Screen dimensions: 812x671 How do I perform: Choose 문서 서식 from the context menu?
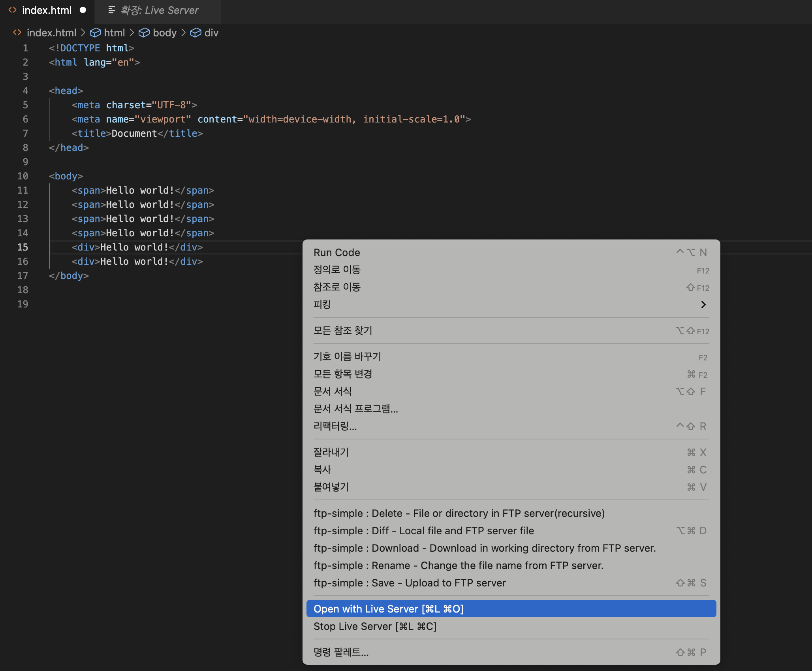click(x=332, y=392)
